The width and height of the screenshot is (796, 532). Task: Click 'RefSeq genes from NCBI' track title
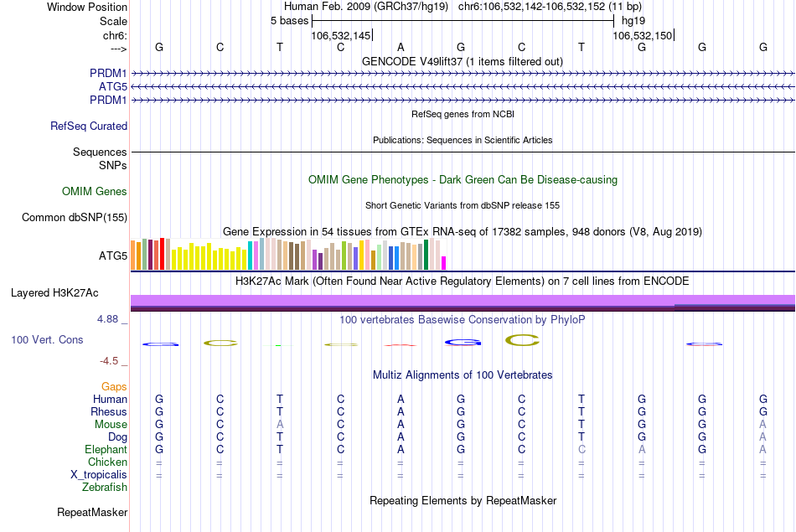coord(463,114)
